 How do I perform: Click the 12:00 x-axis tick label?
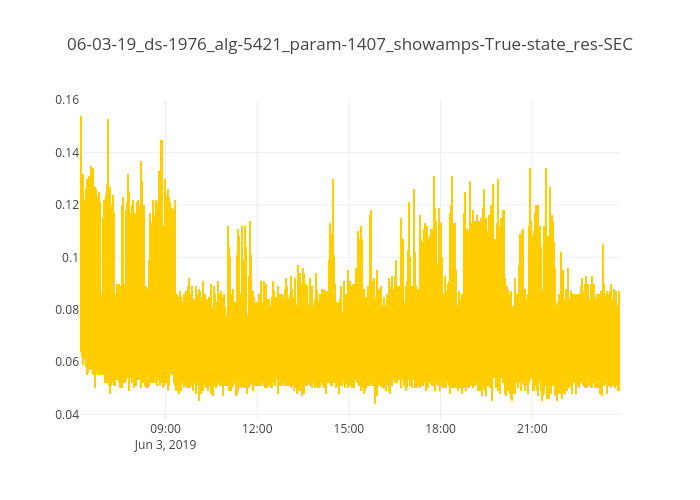(257, 429)
